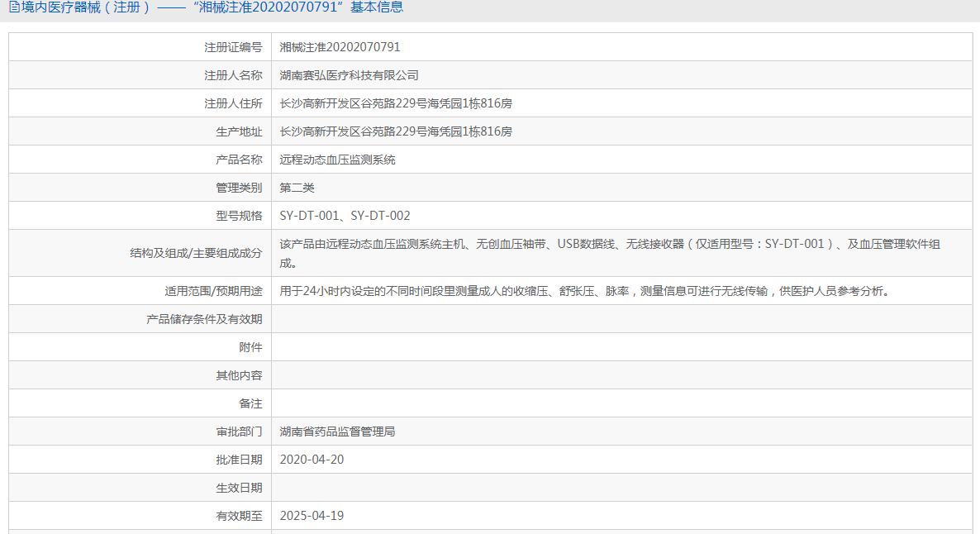Click the approval date 2020-04-20
Screen dimensions: 980x534
[312, 460]
